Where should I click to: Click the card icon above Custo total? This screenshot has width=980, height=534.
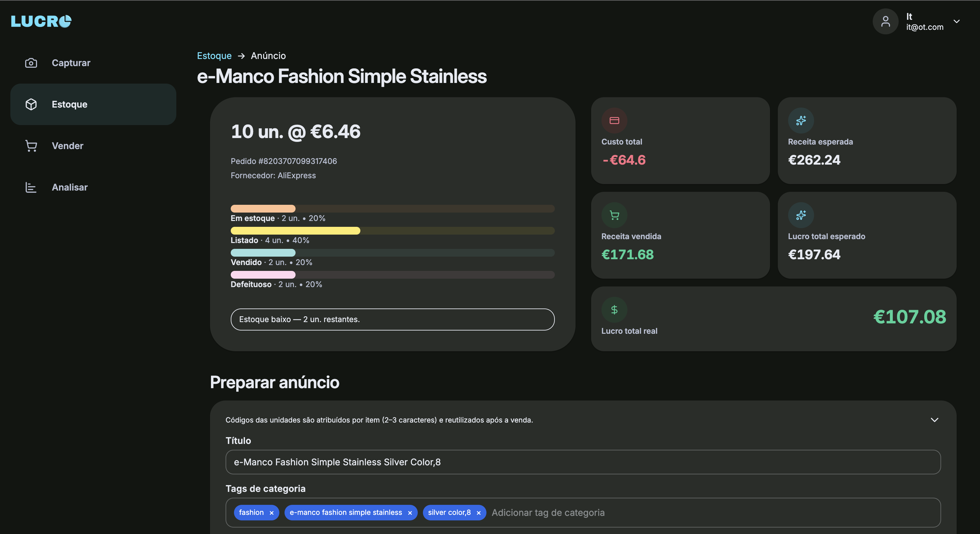(x=614, y=121)
